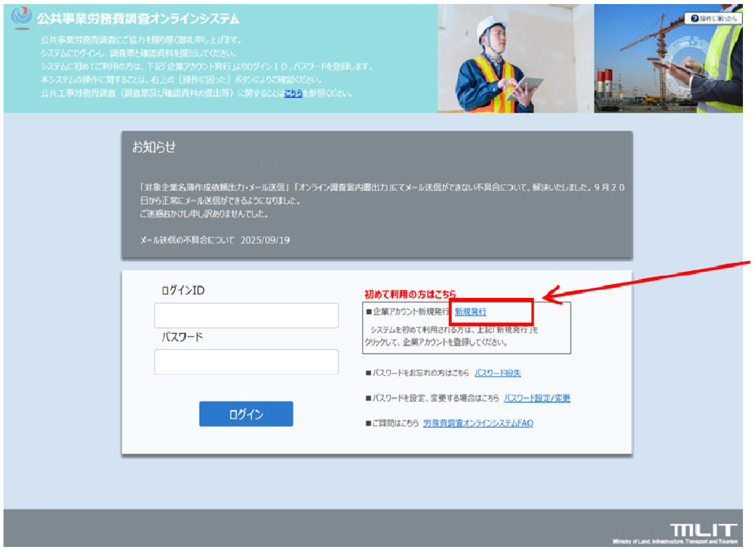Image resolution: width=756 pixels, height=550 pixels.
Task: Focus the ログインID input field
Action: [246, 316]
